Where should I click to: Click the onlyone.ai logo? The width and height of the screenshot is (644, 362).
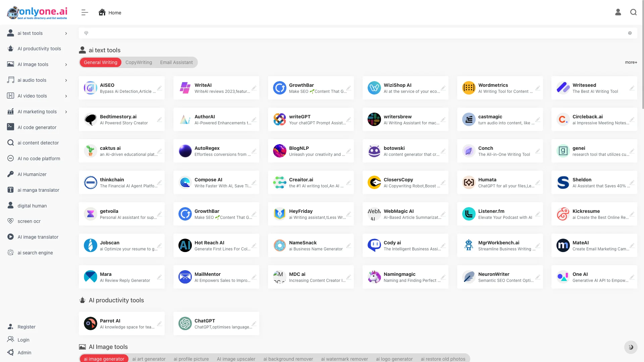(x=37, y=13)
